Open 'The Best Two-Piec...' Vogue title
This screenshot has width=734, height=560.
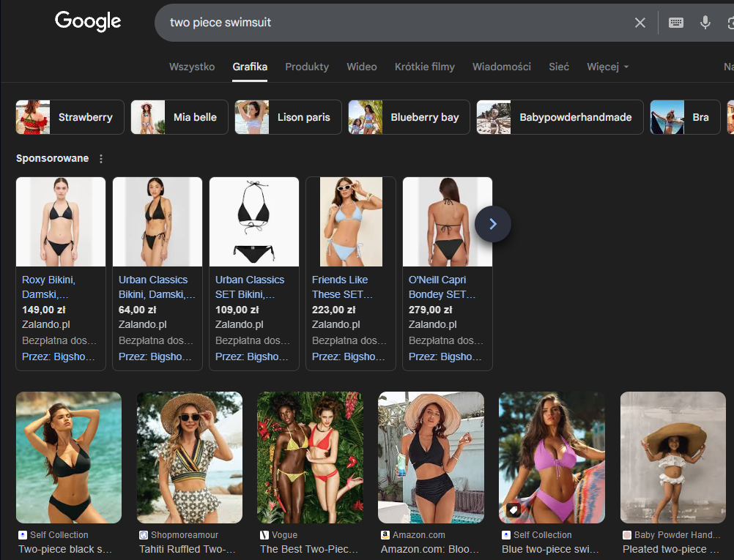[309, 549]
